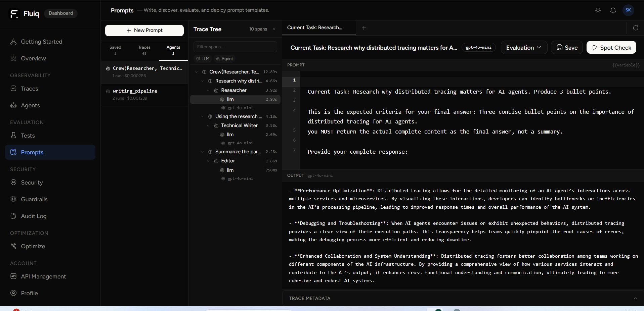The image size is (644, 311).
Task: Click the Technical Writer agent icon
Action: [216, 125]
